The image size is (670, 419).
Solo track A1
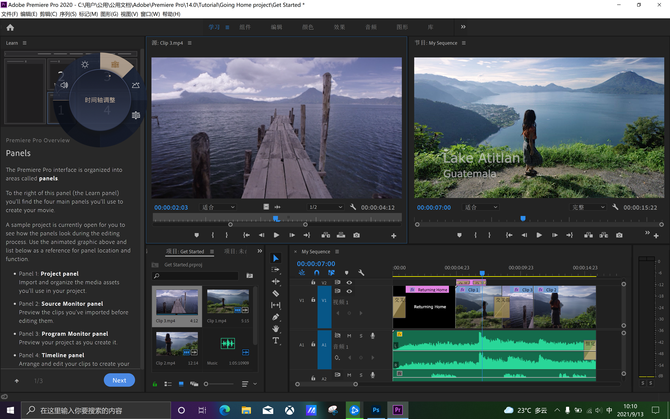pyautogui.click(x=361, y=336)
